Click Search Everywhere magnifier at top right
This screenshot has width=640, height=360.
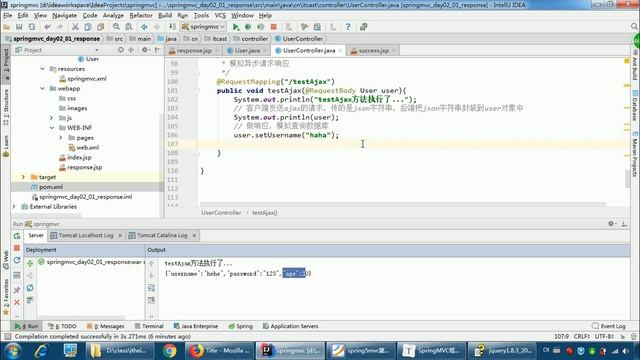pyautogui.click(x=634, y=27)
